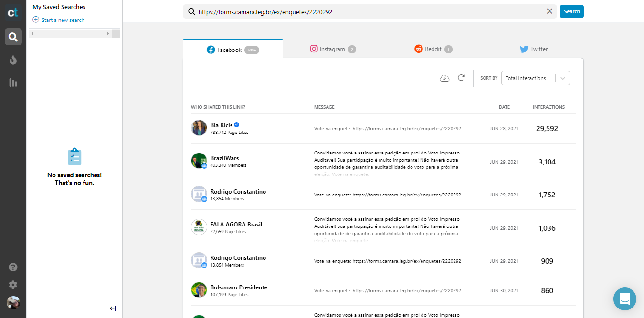This screenshot has height=318, width=644.
Task: Click BrazilWars post message text
Action: click(x=387, y=164)
